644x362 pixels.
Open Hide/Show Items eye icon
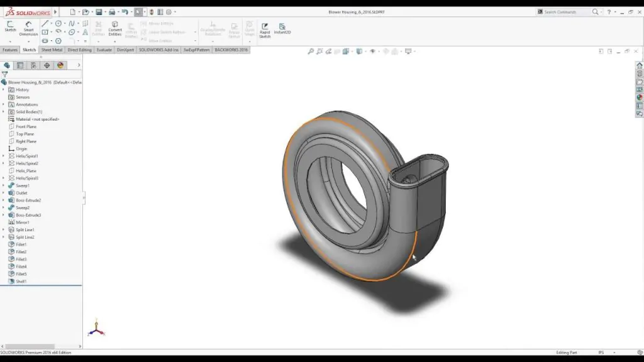(x=372, y=52)
